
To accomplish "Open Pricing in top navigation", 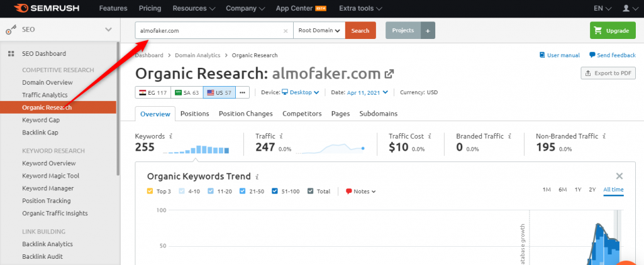I will [150, 8].
